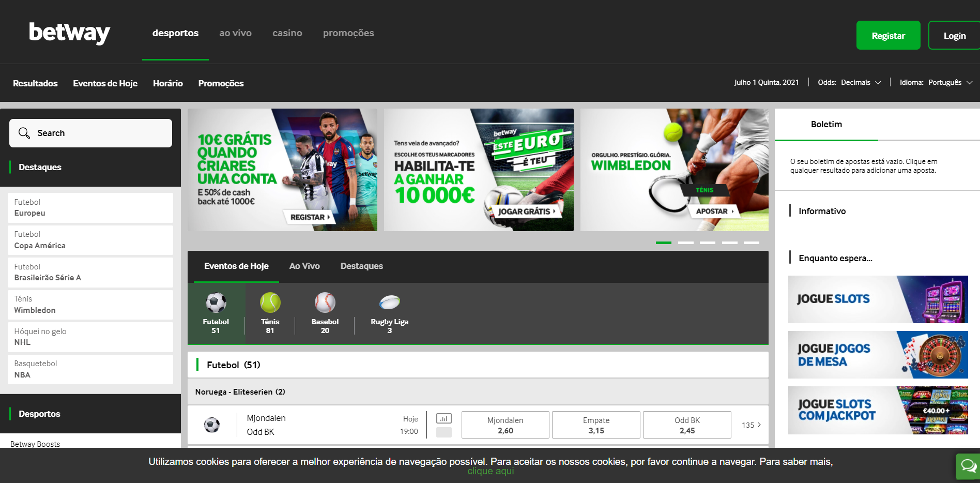Click the Futebol (51) section heading
980x483 pixels.
pyautogui.click(x=478, y=365)
